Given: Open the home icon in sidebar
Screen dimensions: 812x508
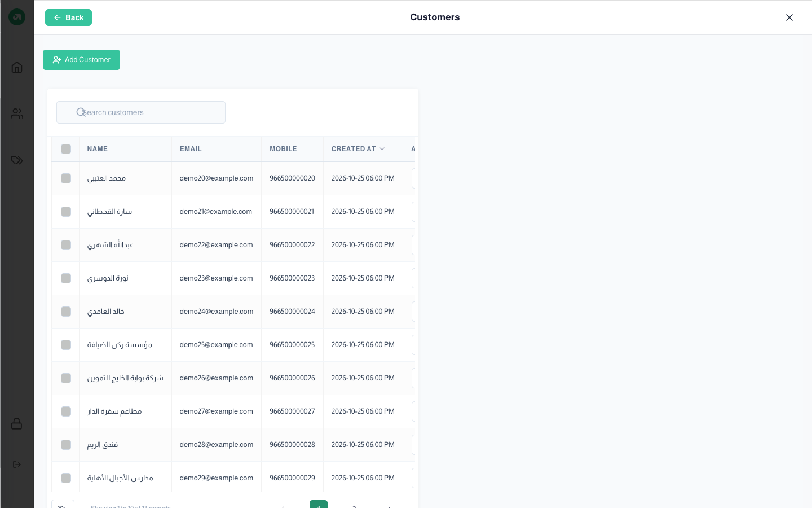Looking at the screenshot, I should [x=17, y=67].
